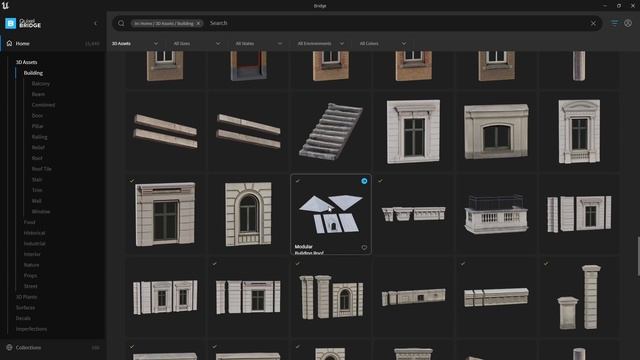Select the Interior category

32,254
